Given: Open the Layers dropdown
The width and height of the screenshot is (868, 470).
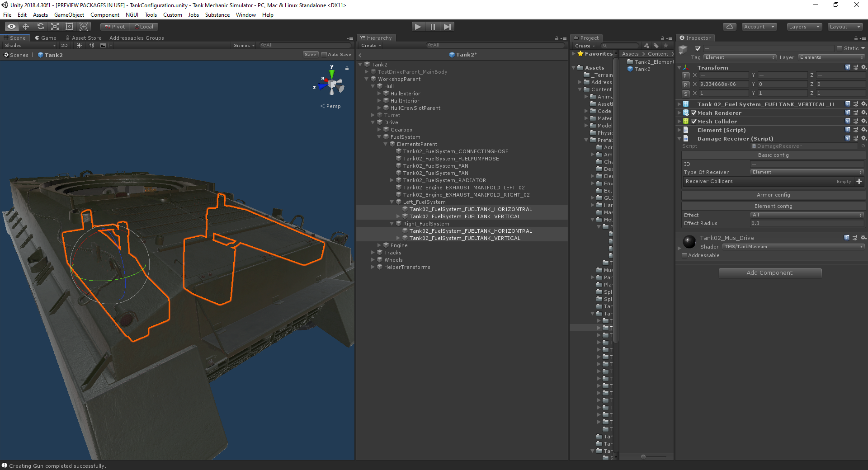Looking at the screenshot, I should (x=804, y=27).
